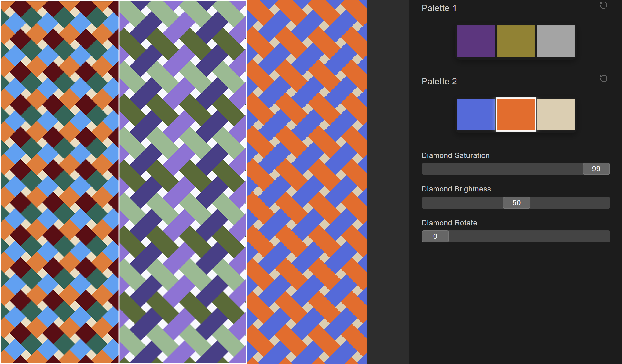Reset Palette 1 with the reset icon
622x364 pixels.
[x=603, y=5]
